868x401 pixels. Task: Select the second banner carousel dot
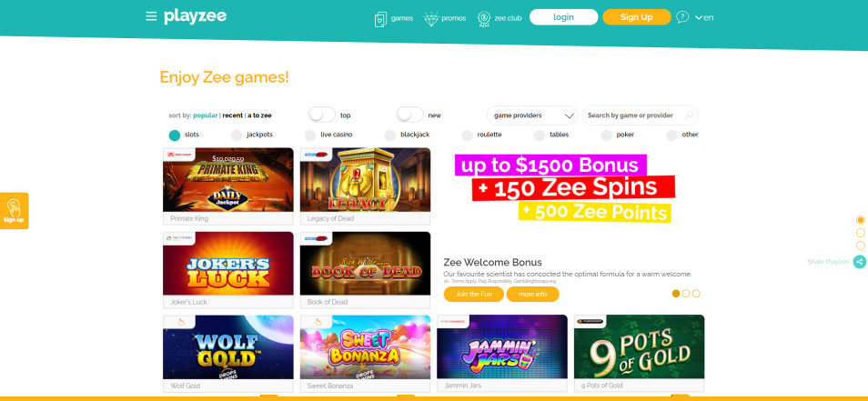tap(686, 294)
